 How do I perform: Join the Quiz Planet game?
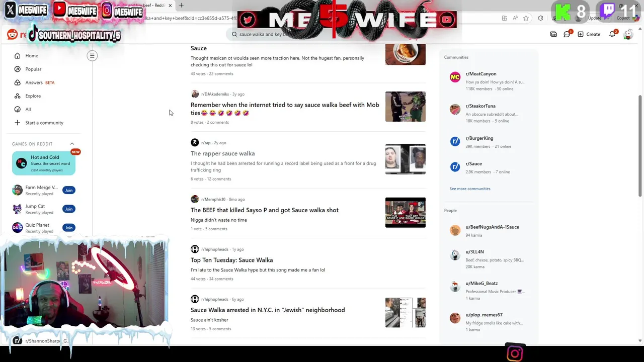click(x=69, y=228)
